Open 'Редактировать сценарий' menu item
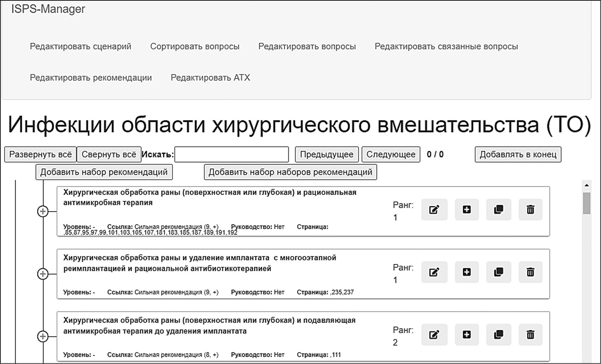Viewport: 601px width, 364px height. pyautogui.click(x=80, y=46)
